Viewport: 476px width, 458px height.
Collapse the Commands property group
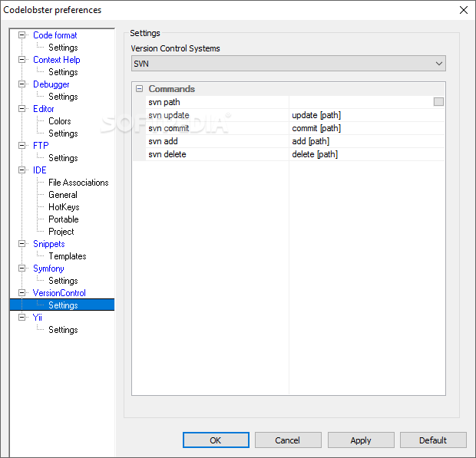pos(139,88)
